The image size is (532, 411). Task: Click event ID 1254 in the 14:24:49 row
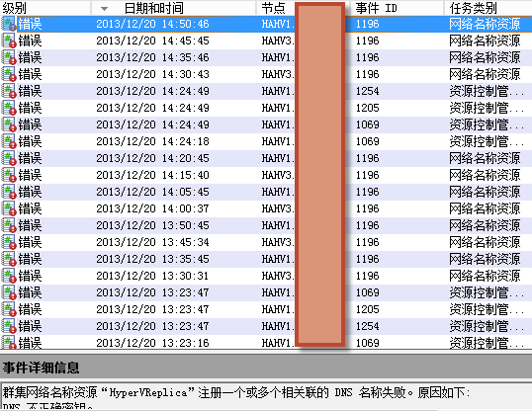(x=368, y=91)
